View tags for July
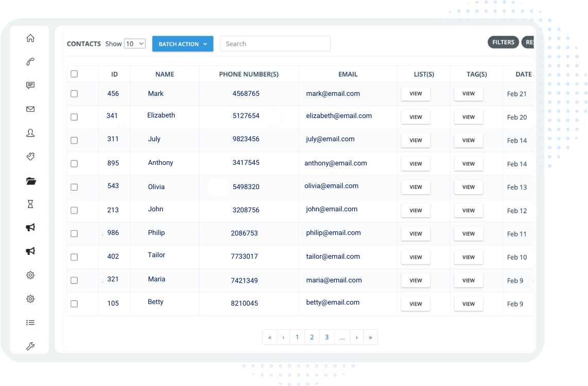The height and width of the screenshot is (386, 588). (469, 140)
